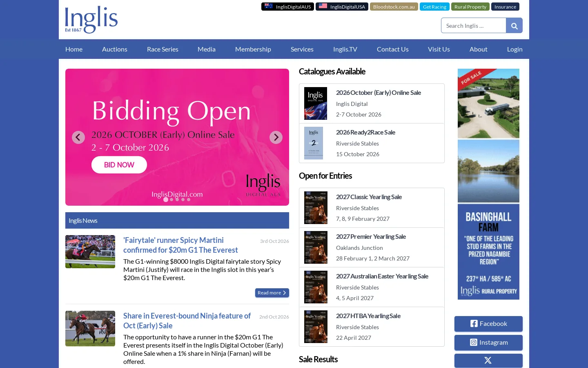Open 'Fairytale' runner Spicy Martini headline
Image resolution: width=588 pixels, height=368 pixels.
(x=180, y=245)
